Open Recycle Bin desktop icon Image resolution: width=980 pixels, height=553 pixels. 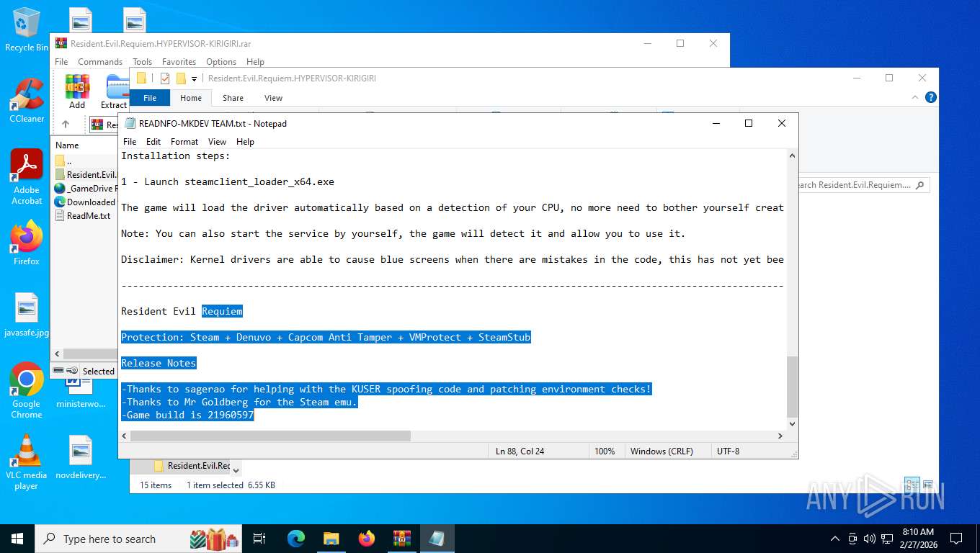point(27,30)
